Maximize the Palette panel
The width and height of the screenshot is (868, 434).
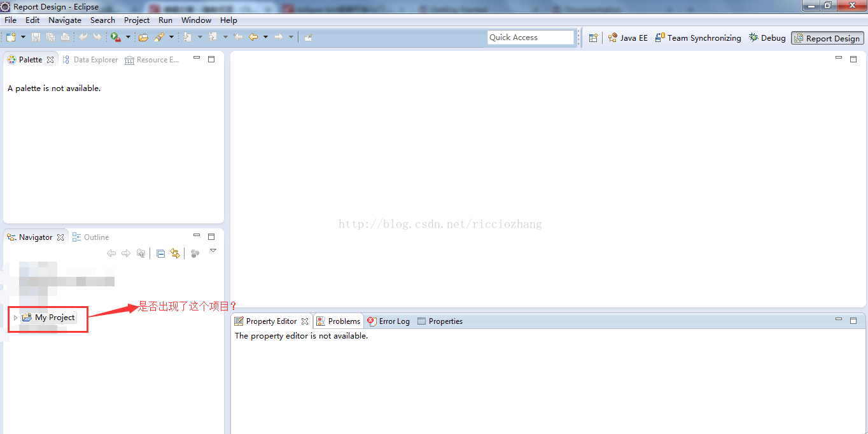[212, 59]
